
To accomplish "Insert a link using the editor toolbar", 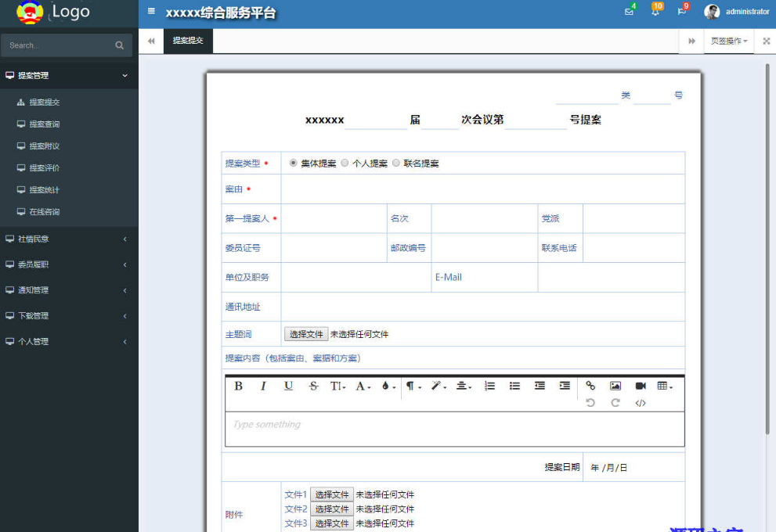I will pyautogui.click(x=590, y=386).
